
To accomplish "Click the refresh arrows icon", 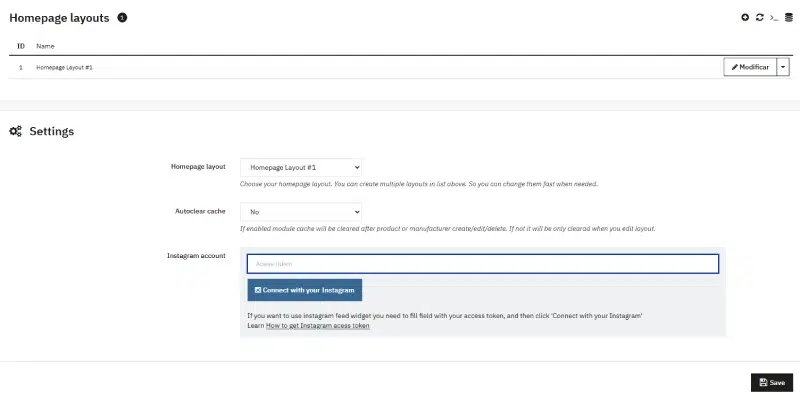I will tap(759, 18).
